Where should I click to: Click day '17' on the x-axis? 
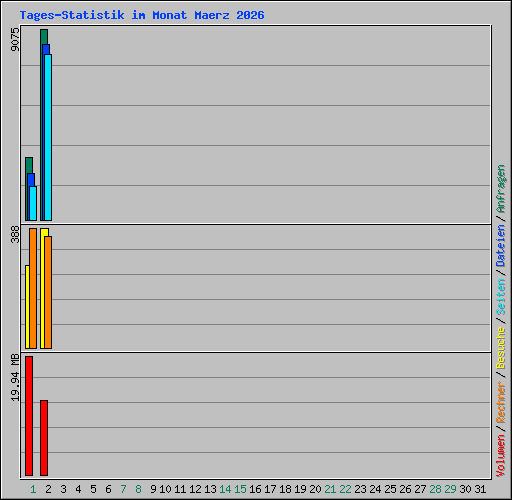tap(270, 489)
